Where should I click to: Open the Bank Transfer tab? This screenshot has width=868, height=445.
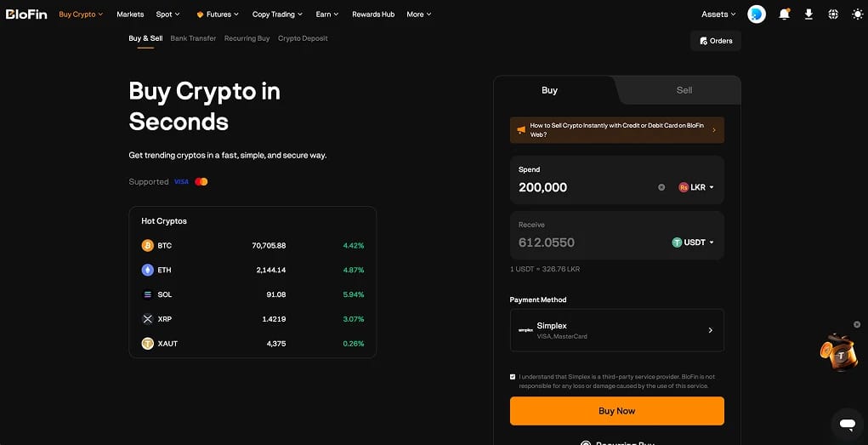coord(193,38)
